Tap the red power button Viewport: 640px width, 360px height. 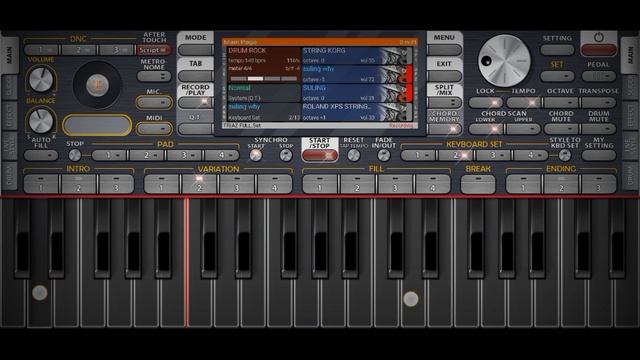click(x=598, y=50)
